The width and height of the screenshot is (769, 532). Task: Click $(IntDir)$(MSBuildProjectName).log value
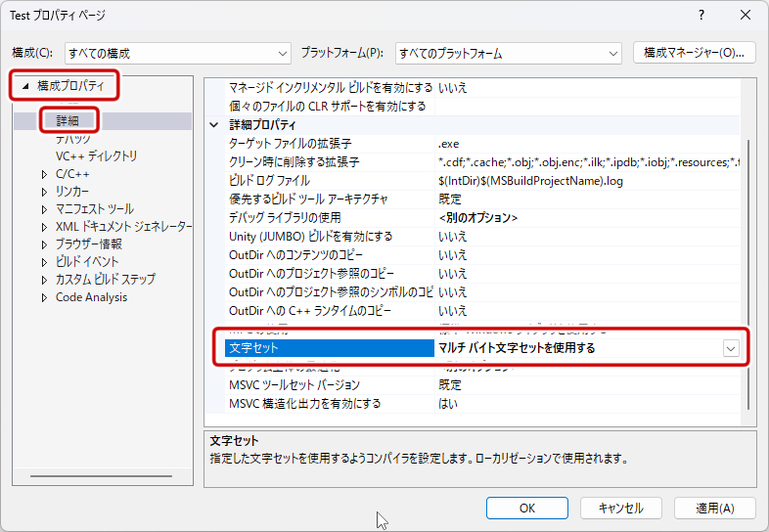click(530, 181)
